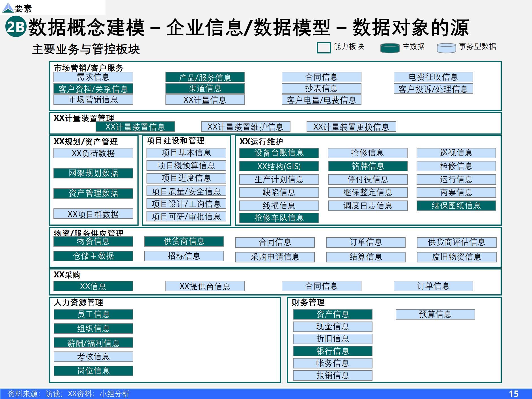
Task: Select 生产计划信息 box
Action: [x=279, y=179]
